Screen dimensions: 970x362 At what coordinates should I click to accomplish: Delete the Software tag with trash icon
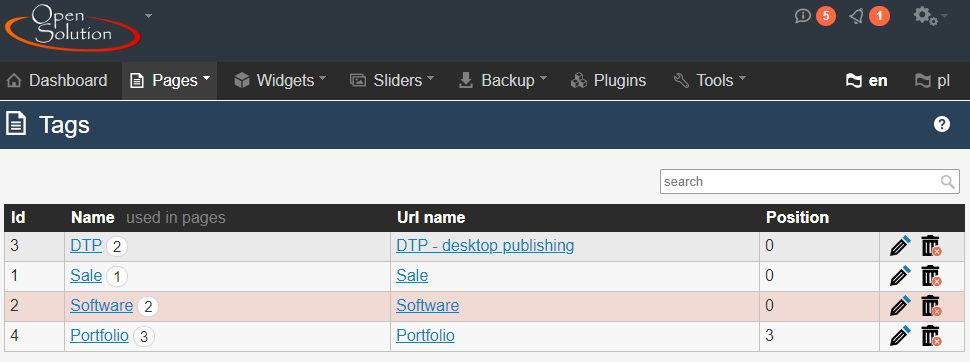click(x=931, y=306)
